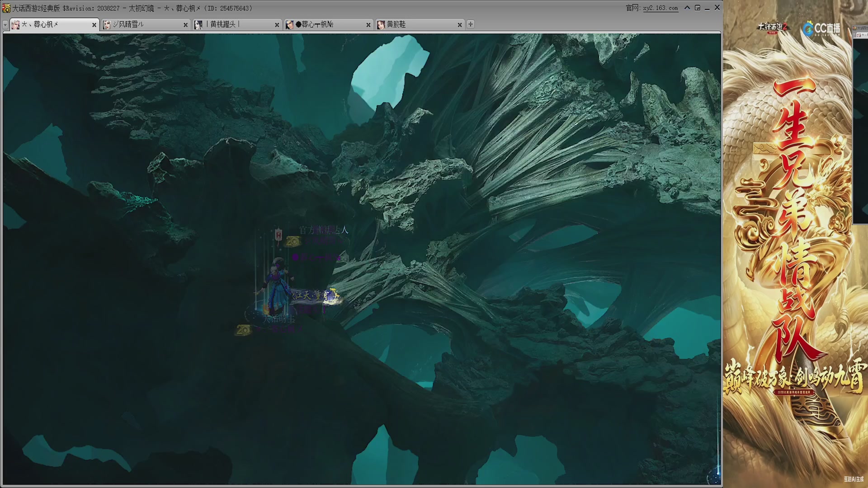Collapse the tab bar with up chevron
Viewport: 868px width, 488px height.
click(x=687, y=8)
